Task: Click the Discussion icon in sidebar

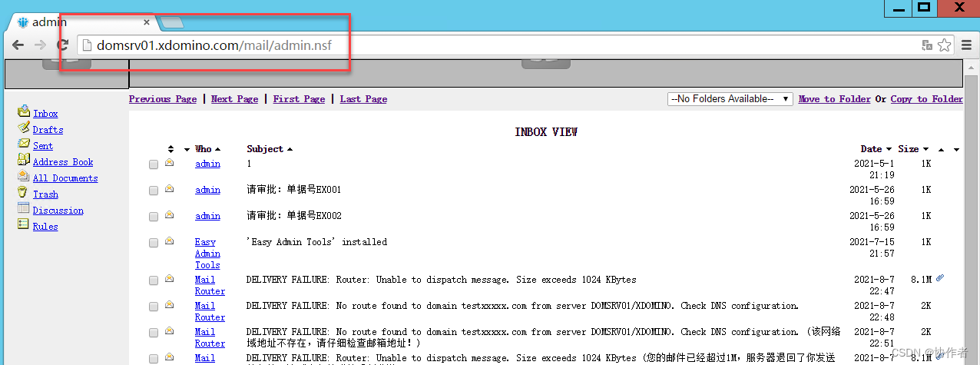Action: tap(24, 208)
